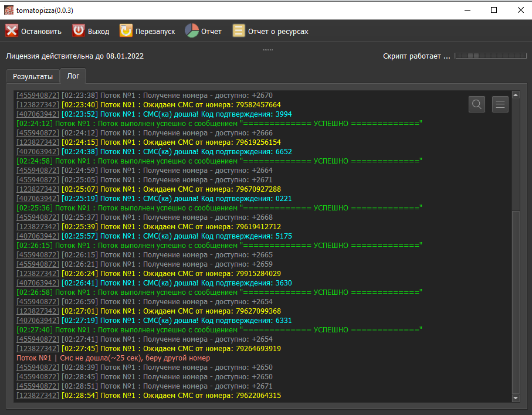Open link 455940872 at 02:24:59

pos(38,171)
